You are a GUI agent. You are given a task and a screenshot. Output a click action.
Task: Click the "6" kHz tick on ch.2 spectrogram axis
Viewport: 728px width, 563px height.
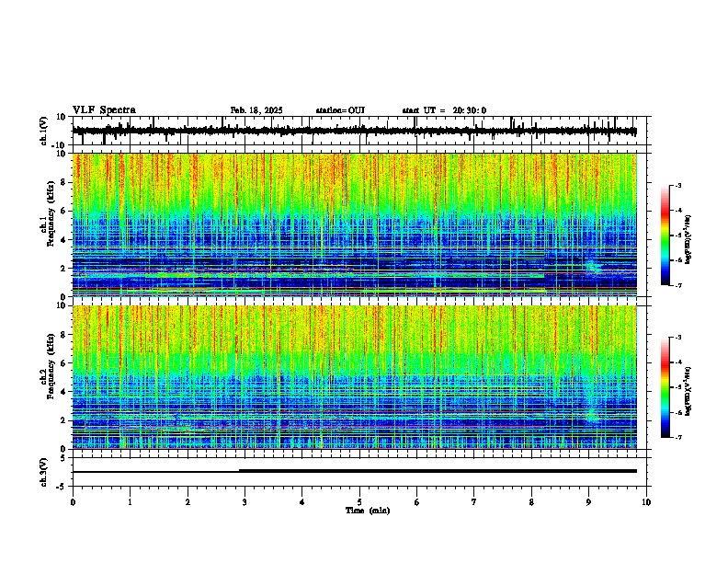coord(64,363)
